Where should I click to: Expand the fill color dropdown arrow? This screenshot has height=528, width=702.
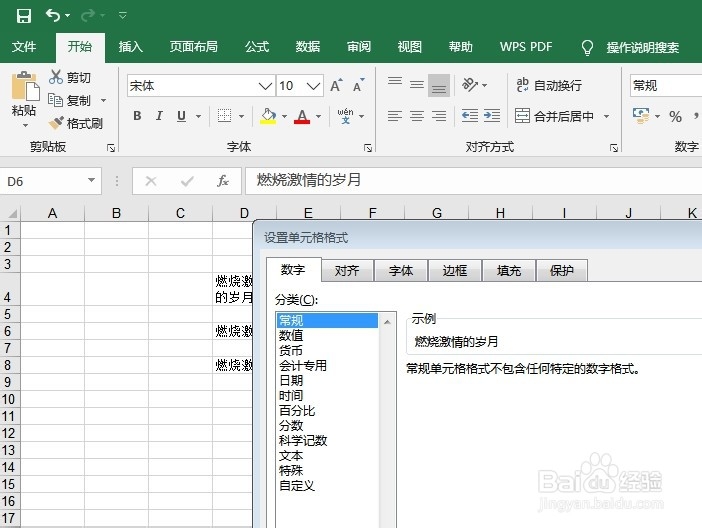[x=284, y=116]
